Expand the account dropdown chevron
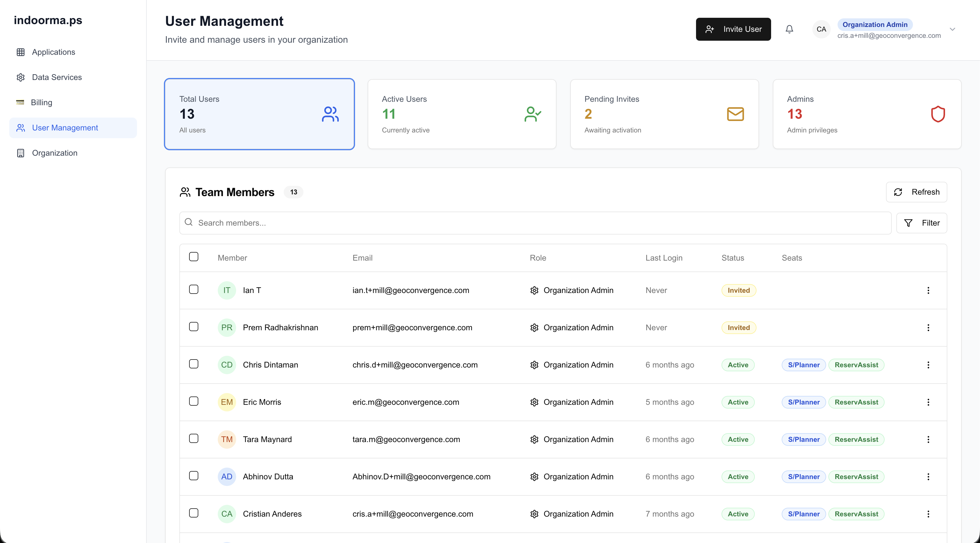This screenshot has width=980, height=543. (952, 29)
